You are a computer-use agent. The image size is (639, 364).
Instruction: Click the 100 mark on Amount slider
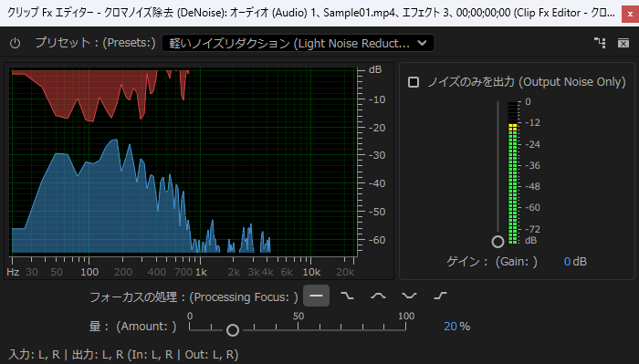point(406,317)
